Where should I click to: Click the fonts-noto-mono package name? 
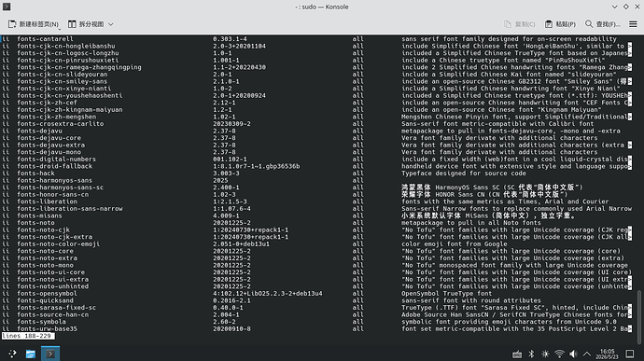coord(45,265)
